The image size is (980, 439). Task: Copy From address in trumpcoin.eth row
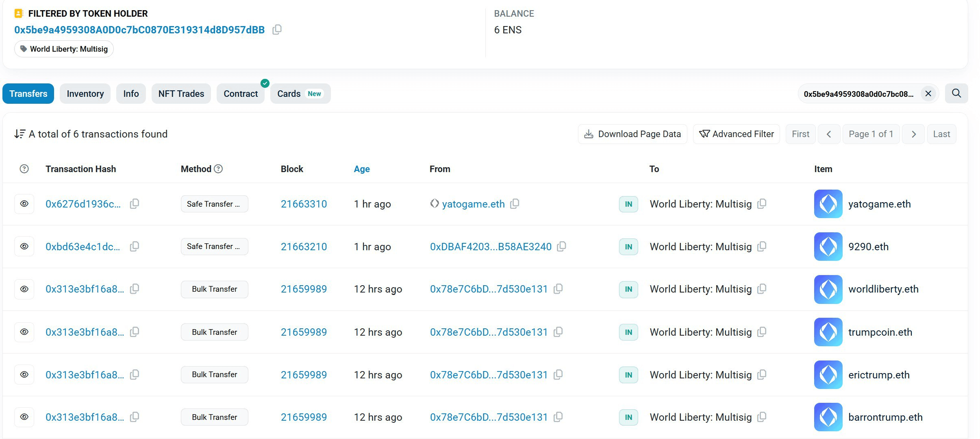tap(558, 332)
